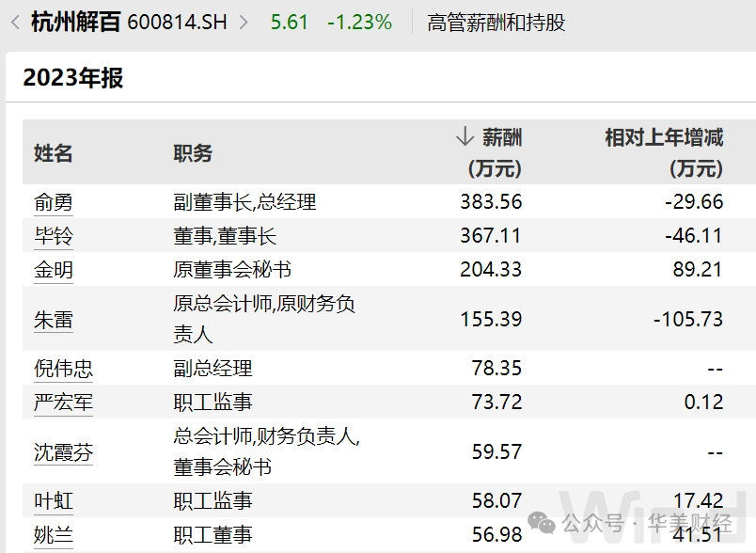Select change value 0.12
756x553 pixels.
tap(704, 403)
